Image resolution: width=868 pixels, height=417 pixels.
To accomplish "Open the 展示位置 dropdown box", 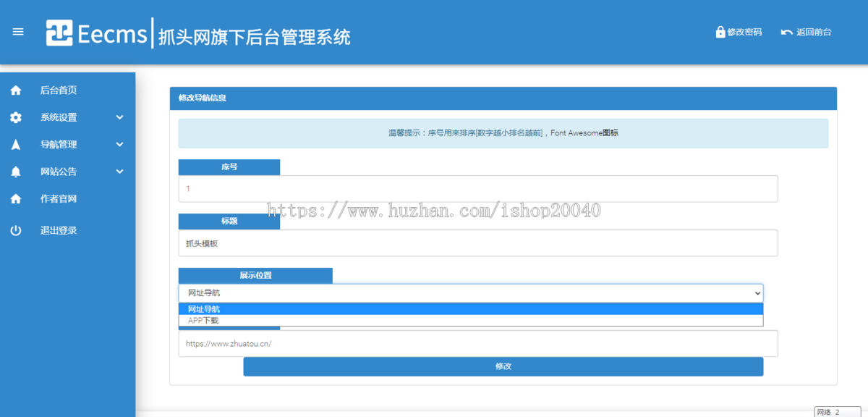I will point(471,293).
